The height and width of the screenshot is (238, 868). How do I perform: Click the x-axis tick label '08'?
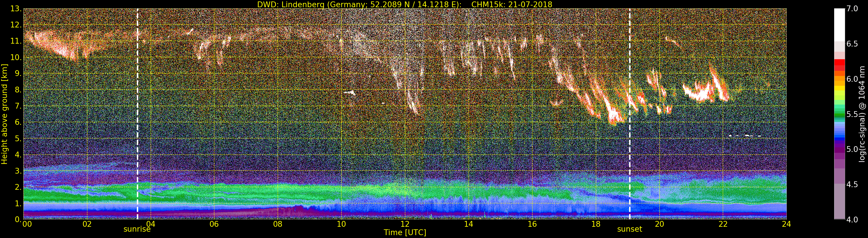pos(278,224)
